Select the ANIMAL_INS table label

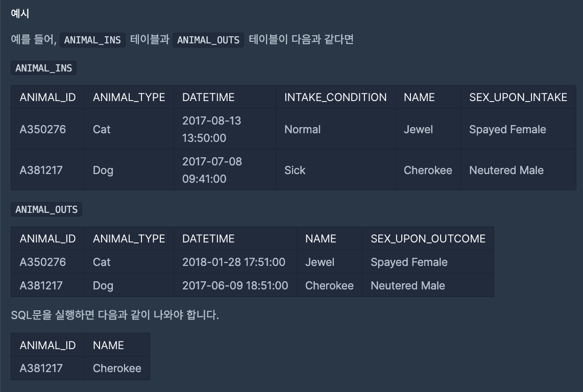[43, 68]
